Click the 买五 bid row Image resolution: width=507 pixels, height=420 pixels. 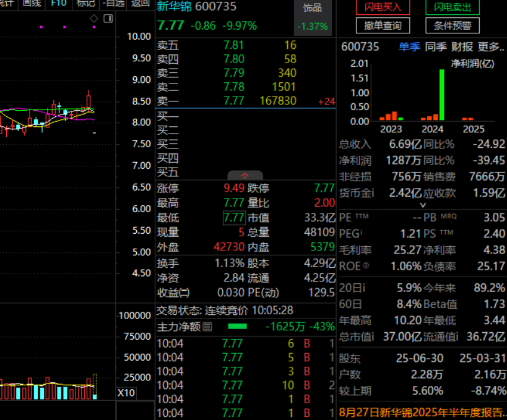coord(245,172)
